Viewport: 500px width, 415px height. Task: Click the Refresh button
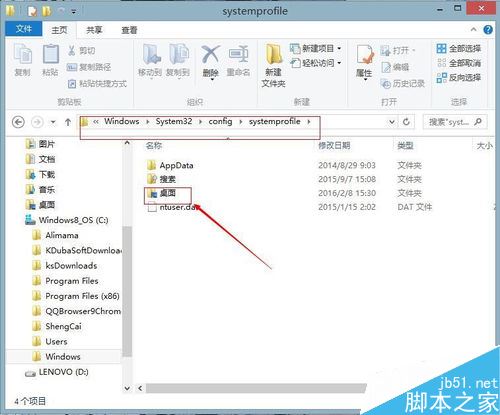pyautogui.click(x=406, y=122)
